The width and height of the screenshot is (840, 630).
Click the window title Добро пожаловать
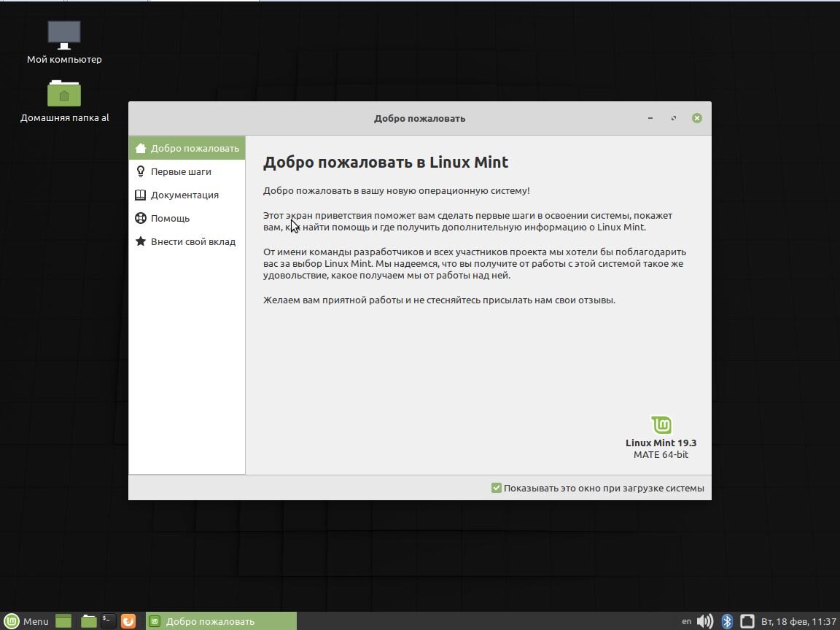(419, 118)
